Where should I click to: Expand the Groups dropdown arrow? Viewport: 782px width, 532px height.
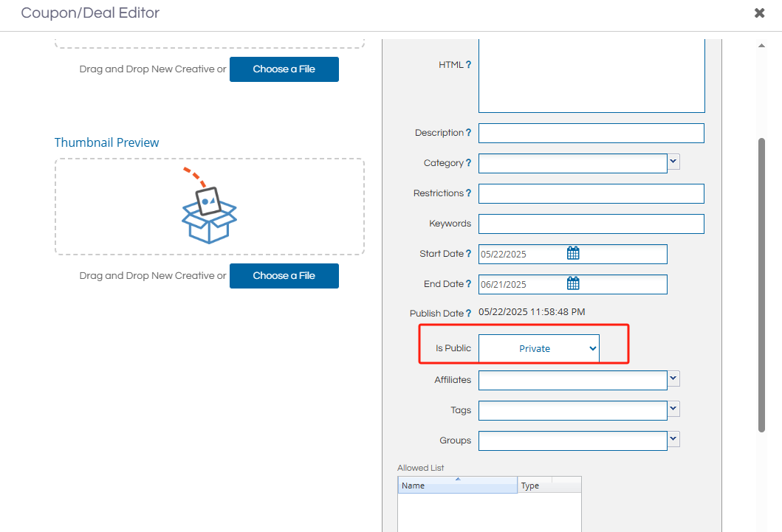pyautogui.click(x=673, y=439)
